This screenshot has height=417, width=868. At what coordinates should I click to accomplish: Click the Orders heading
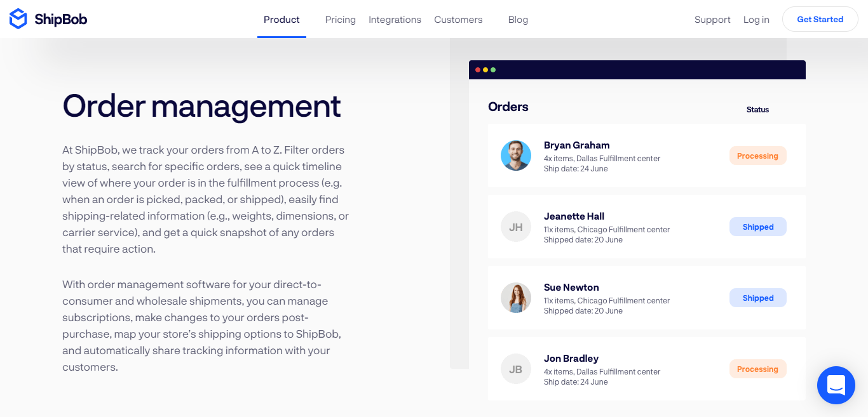508,107
